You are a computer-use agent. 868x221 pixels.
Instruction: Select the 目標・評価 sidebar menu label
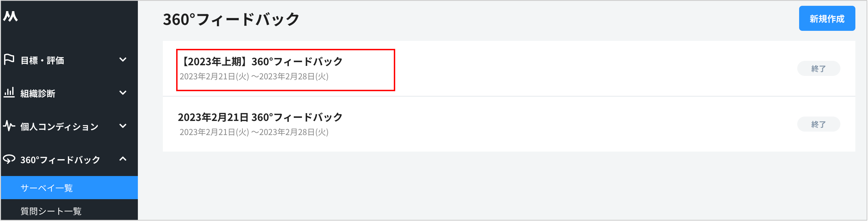[42, 61]
